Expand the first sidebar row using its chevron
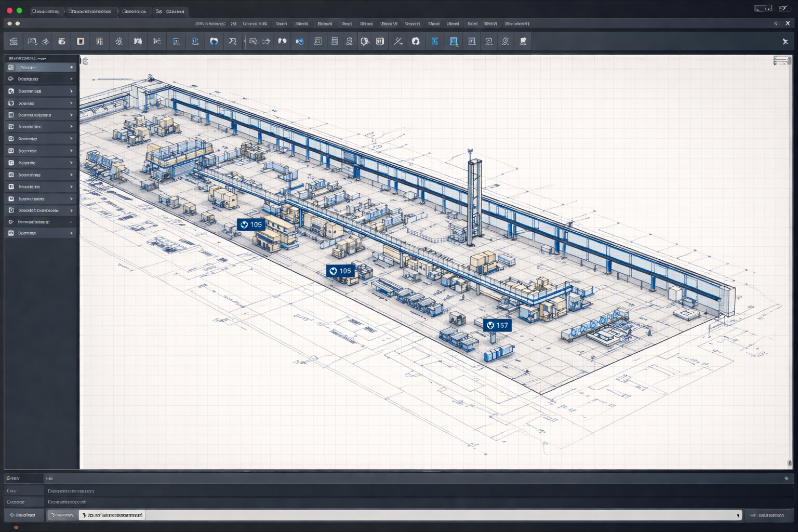Viewport: 798px width, 532px height. point(72,68)
